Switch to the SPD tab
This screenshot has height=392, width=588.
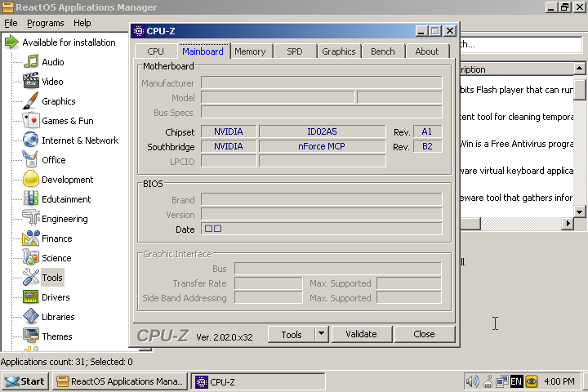pos(294,51)
